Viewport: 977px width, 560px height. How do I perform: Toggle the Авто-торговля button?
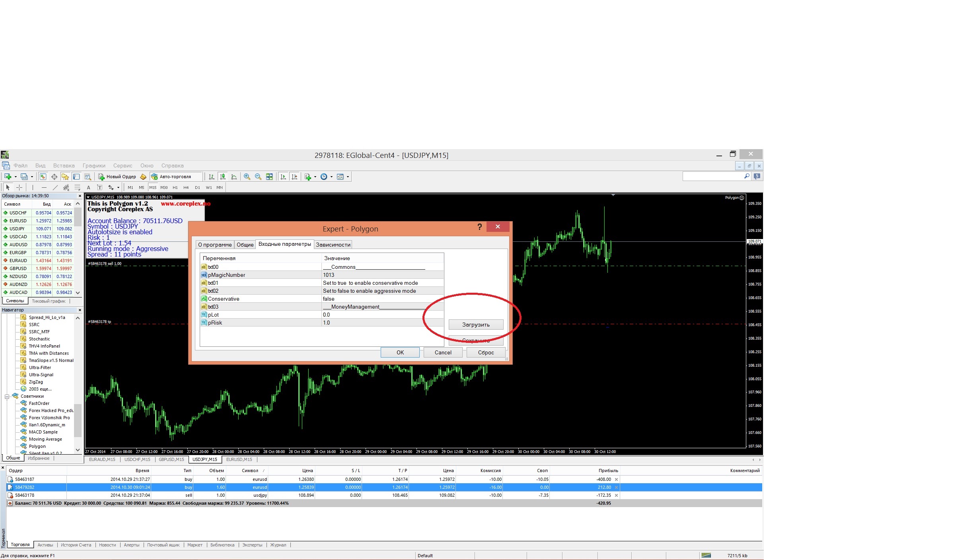171,177
